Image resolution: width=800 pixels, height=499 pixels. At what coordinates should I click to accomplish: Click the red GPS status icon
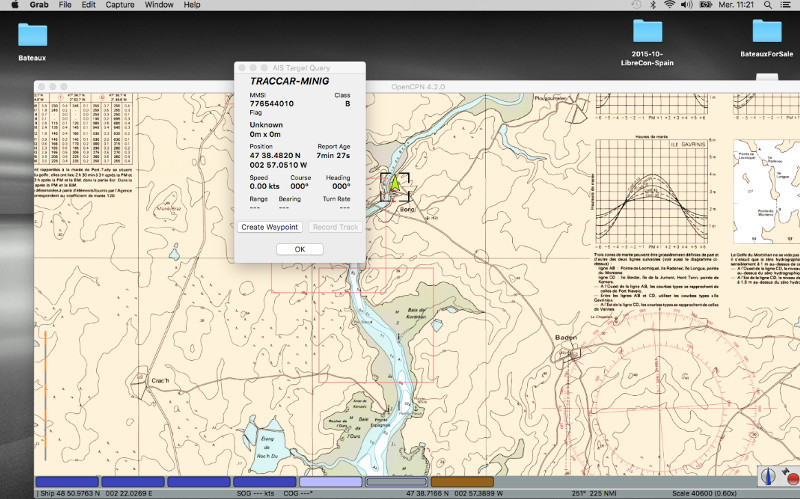[791, 477]
